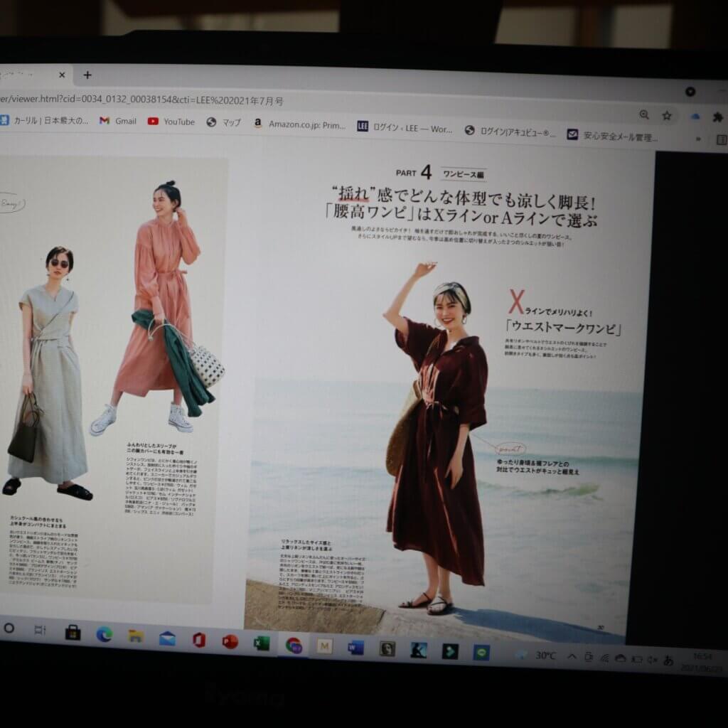Open the 安心安全メール管理 bookmark
Viewport: 728px width, 728px height.
612,134
